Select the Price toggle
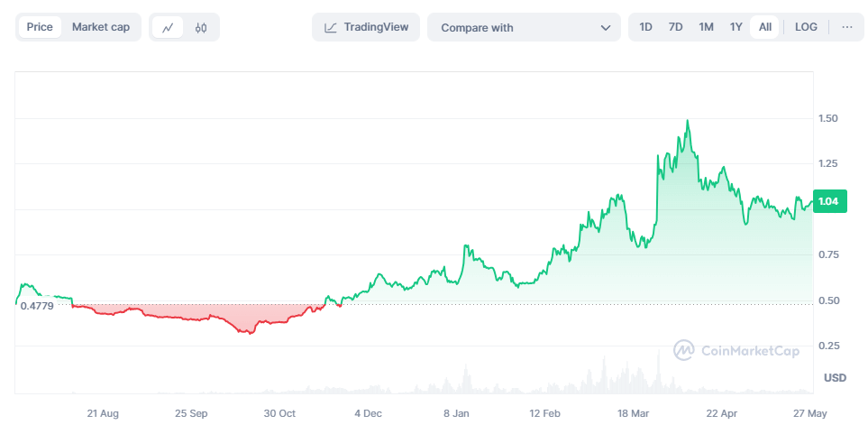The image size is (868, 434). pos(40,27)
